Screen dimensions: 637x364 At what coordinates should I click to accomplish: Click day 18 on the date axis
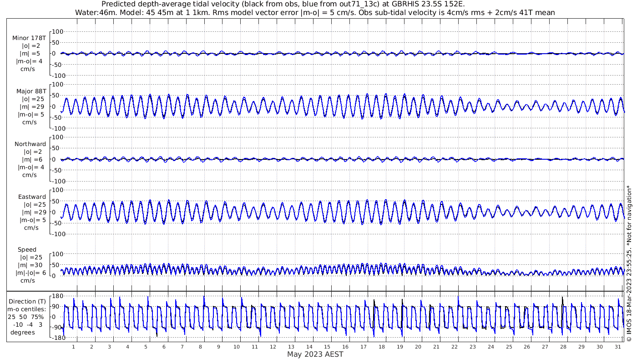pos(382,346)
